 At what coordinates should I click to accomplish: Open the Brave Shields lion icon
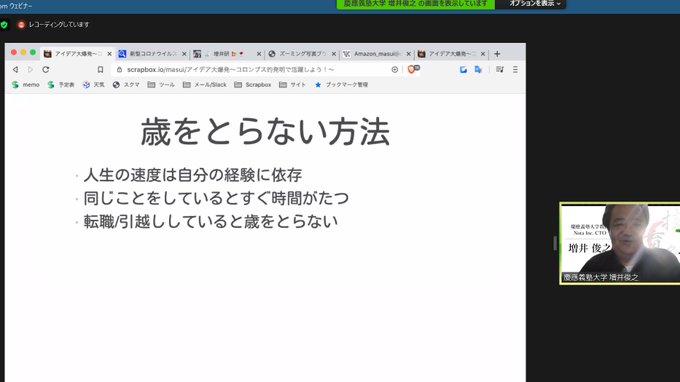click(x=412, y=69)
